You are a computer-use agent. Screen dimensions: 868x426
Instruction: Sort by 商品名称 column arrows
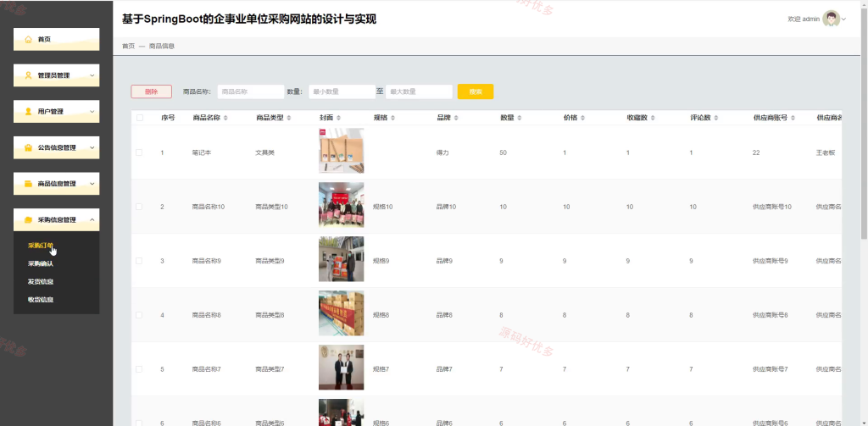pos(225,118)
